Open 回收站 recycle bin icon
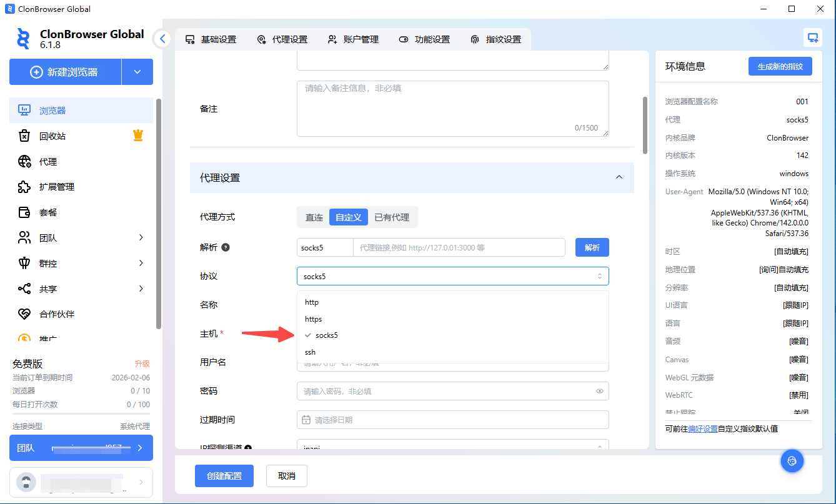This screenshot has height=504, width=836. pyautogui.click(x=24, y=136)
